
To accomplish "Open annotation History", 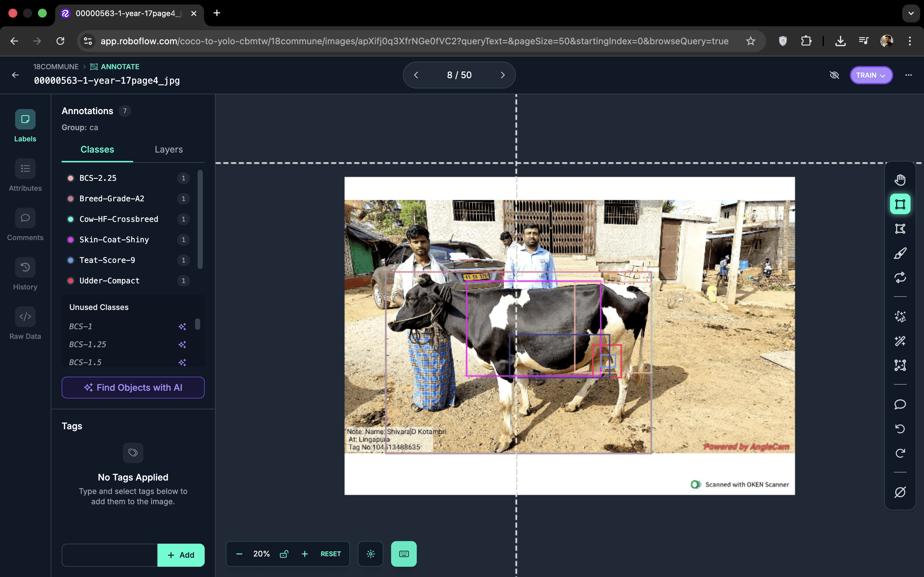I will (x=25, y=274).
